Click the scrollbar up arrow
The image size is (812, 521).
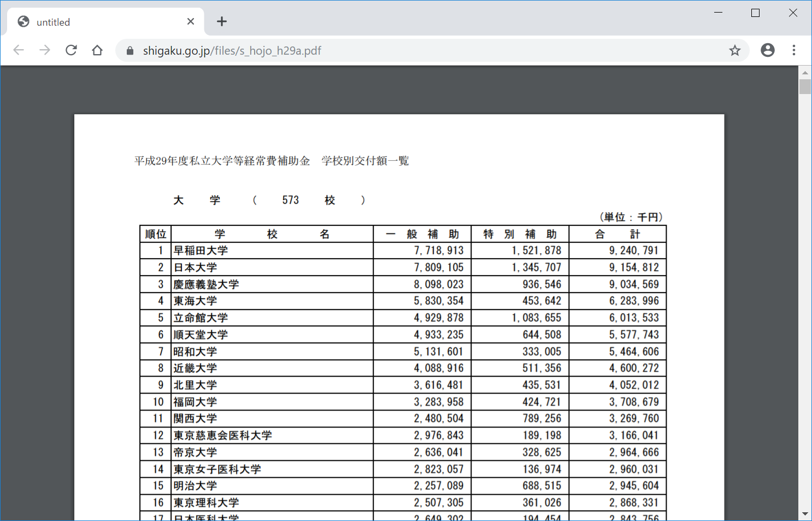click(x=805, y=72)
